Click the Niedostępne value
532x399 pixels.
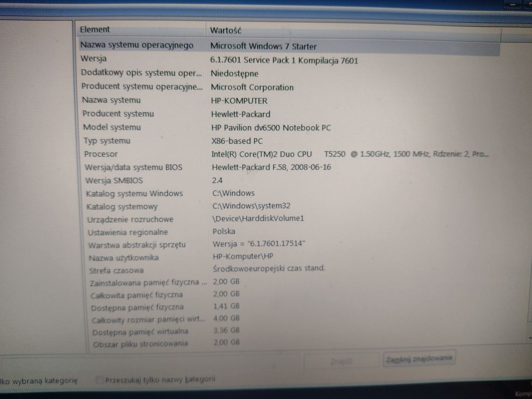235,73
